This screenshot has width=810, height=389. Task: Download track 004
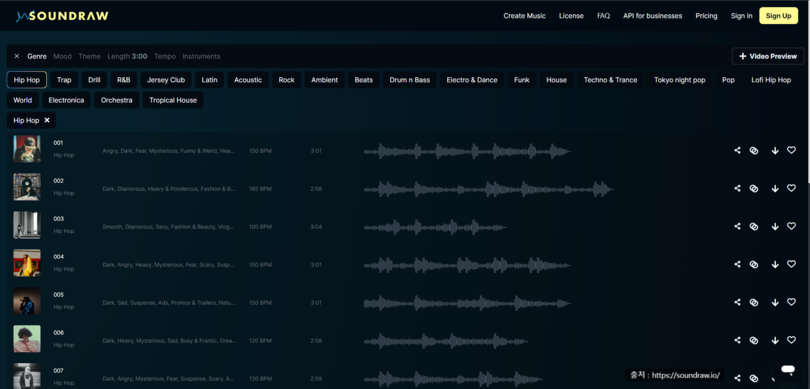coord(775,264)
